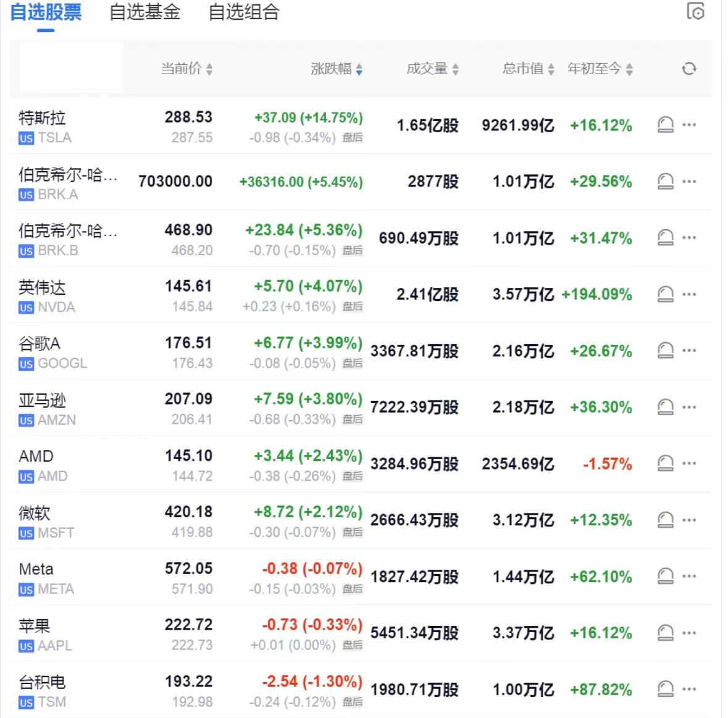
Task: Open the 苹果 stock page
Action: 35,626
